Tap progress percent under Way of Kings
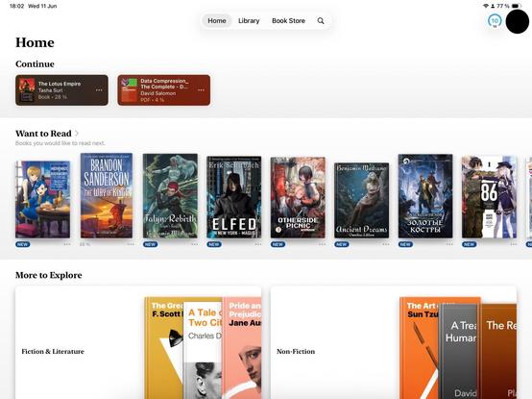 click(x=85, y=244)
